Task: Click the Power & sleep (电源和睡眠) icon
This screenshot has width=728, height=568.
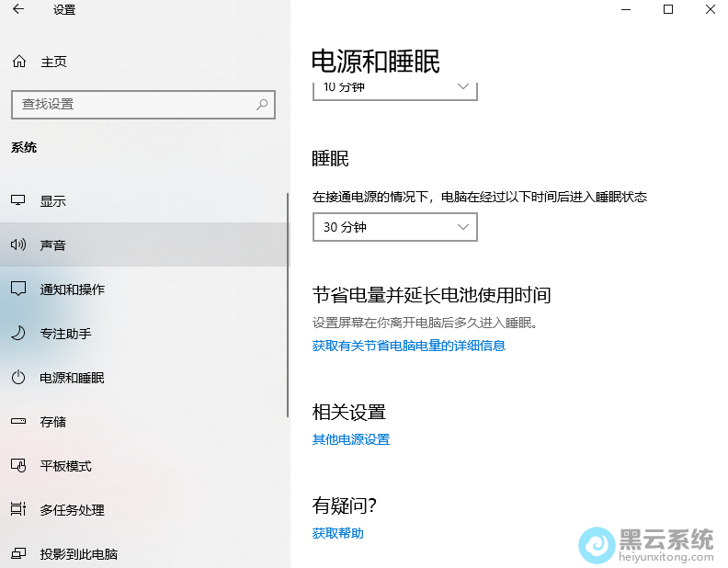Action: tap(18, 378)
